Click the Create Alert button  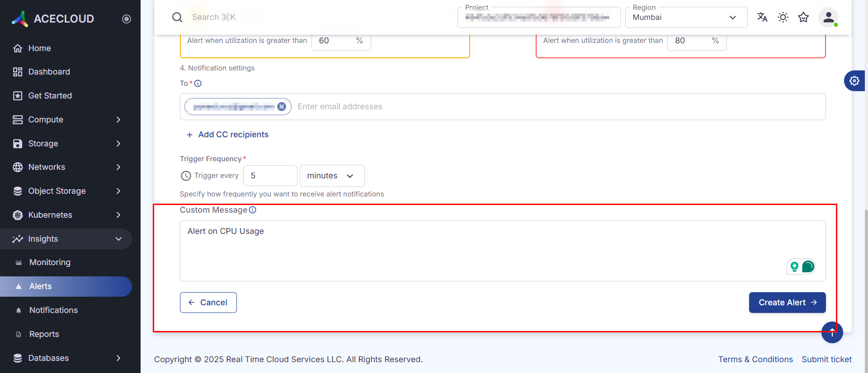(787, 303)
